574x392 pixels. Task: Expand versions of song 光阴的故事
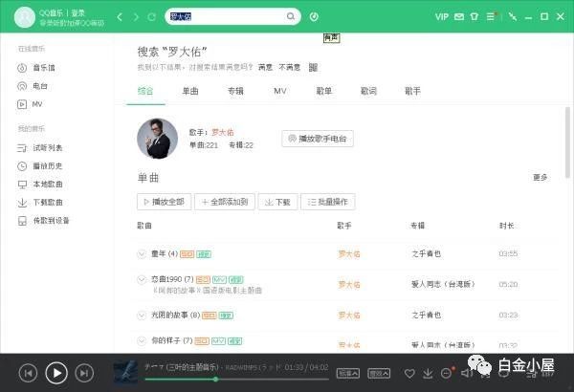142,316
